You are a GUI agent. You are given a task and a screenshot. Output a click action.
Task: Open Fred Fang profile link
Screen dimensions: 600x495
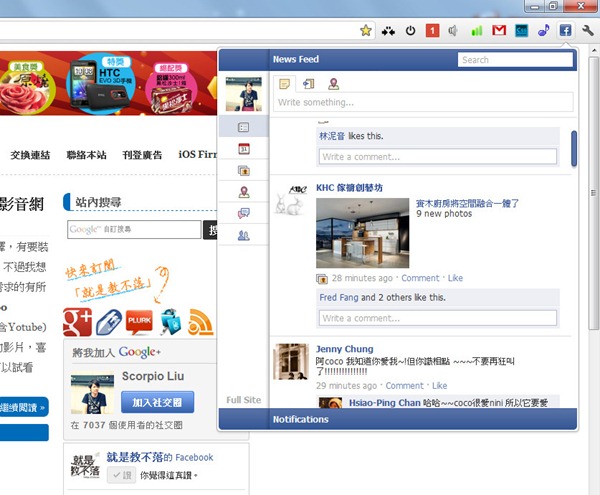[x=339, y=297]
